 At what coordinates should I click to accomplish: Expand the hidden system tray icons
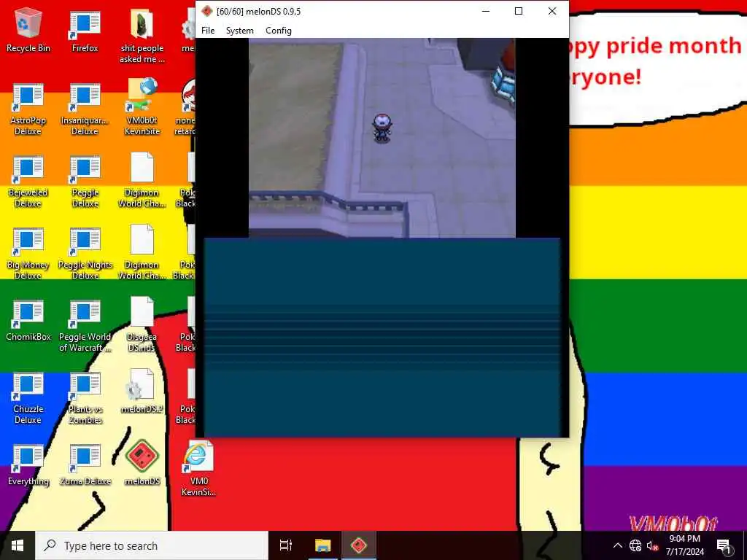coord(617,545)
